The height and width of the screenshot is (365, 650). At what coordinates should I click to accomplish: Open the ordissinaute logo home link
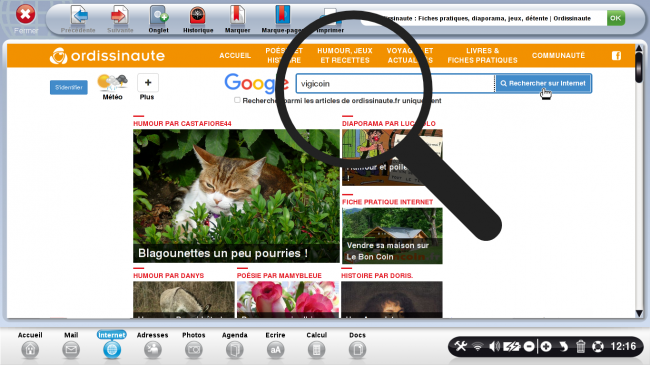(x=107, y=56)
